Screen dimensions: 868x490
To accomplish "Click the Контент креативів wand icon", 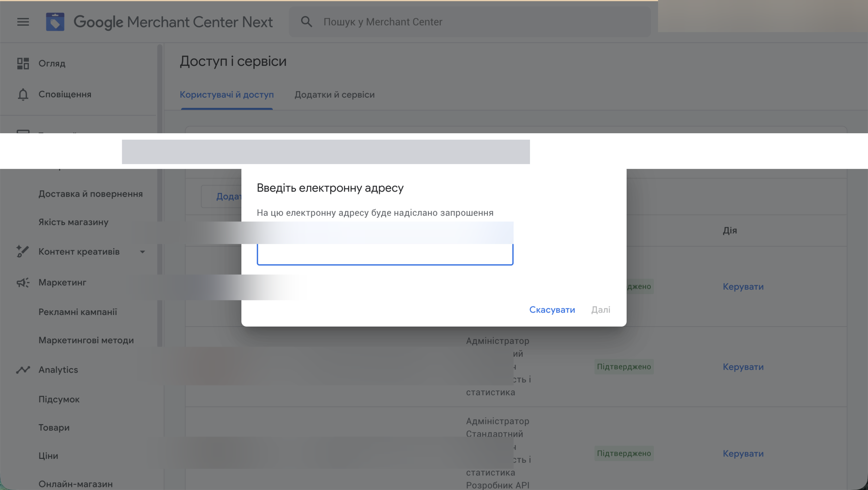I will [x=23, y=252].
